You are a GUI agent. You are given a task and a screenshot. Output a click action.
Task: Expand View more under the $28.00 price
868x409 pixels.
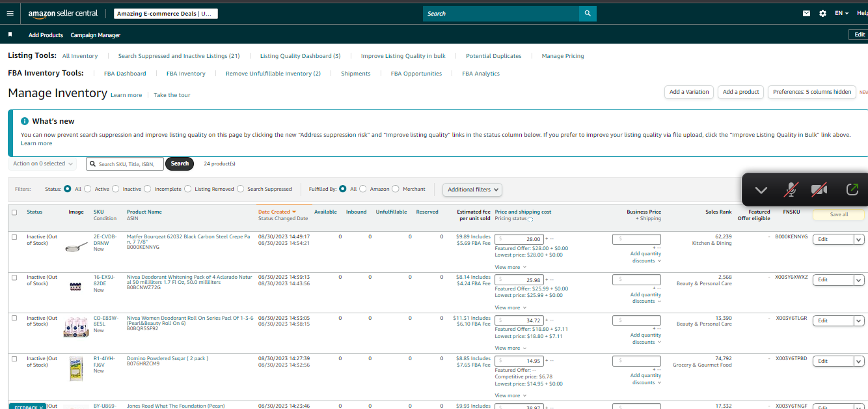510,267
